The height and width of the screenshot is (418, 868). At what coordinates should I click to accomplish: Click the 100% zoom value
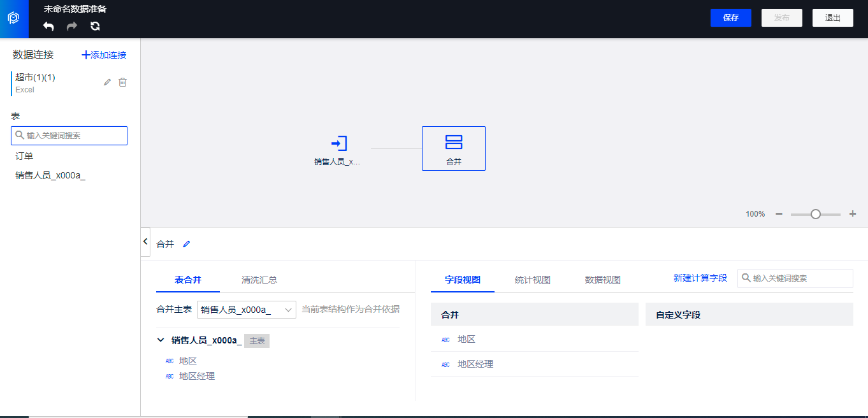pyautogui.click(x=755, y=214)
